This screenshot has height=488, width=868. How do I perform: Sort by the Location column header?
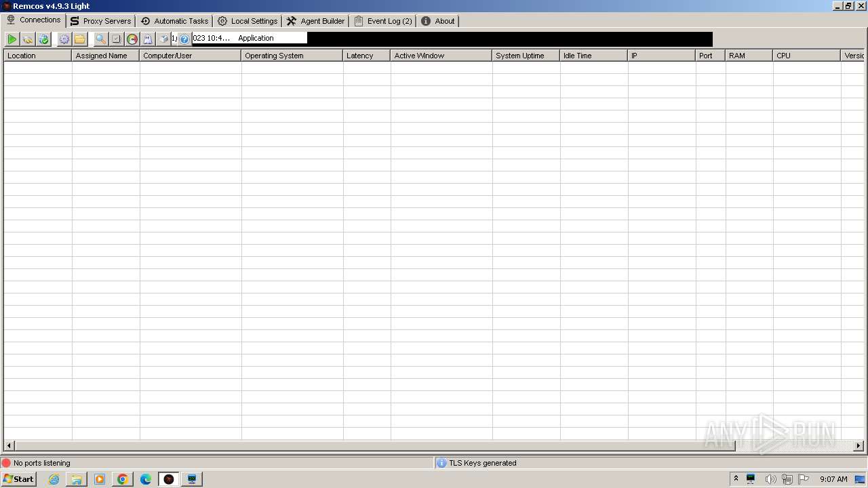pos(37,56)
